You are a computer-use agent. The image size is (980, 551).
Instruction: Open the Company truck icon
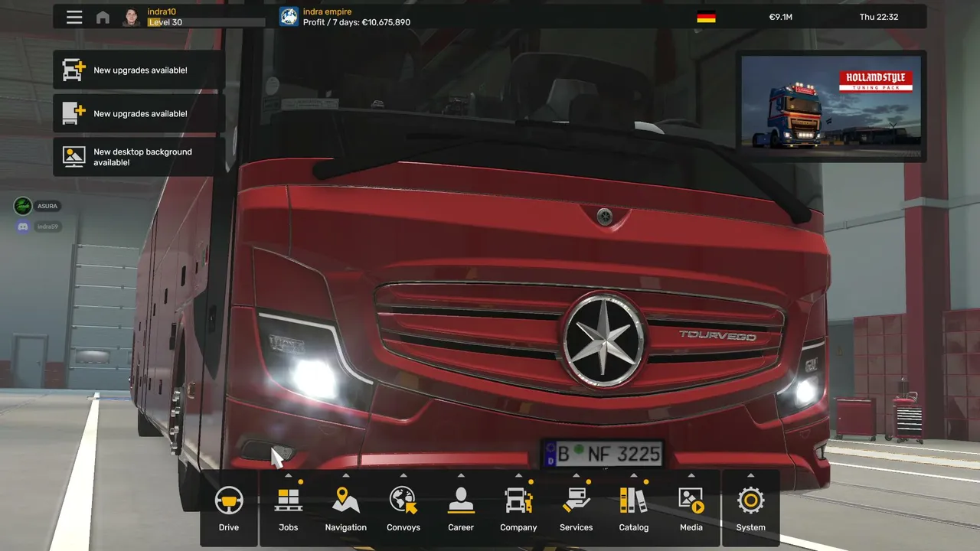tap(518, 500)
